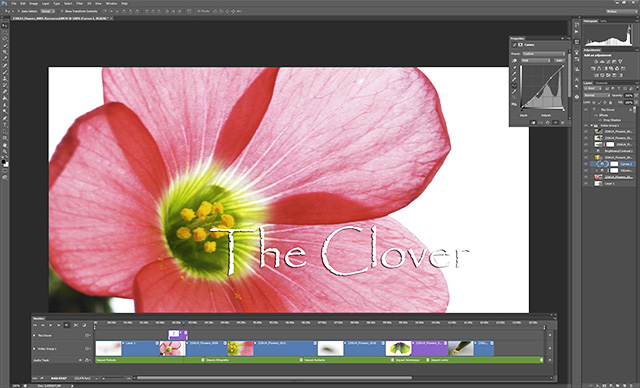Screen dimensions: 640x388
Task: Open the Image menu
Action: coord(33,4)
